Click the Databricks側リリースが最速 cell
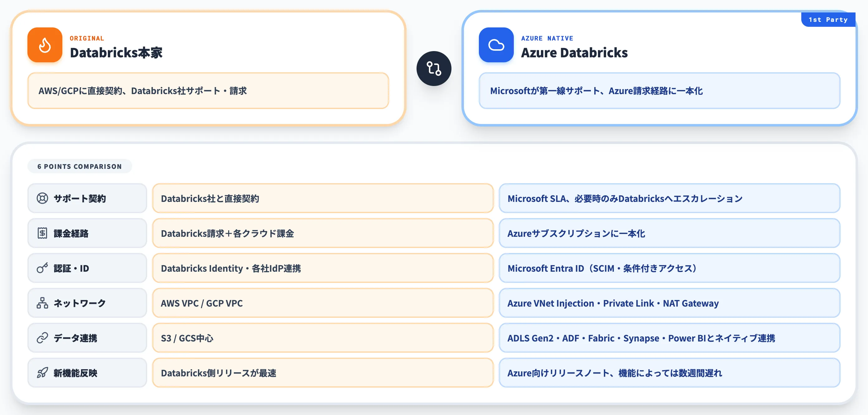868x415 pixels. click(x=323, y=373)
